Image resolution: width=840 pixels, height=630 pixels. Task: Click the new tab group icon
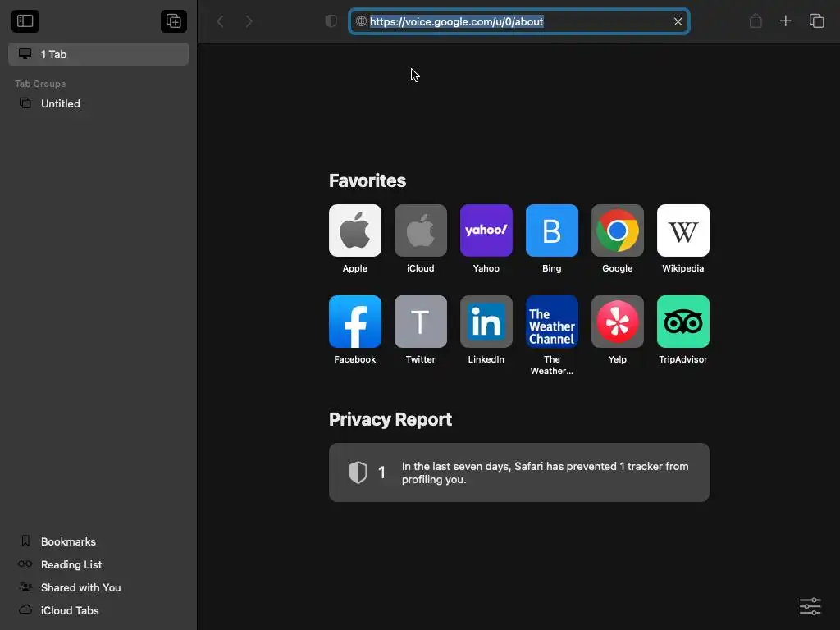point(174,21)
